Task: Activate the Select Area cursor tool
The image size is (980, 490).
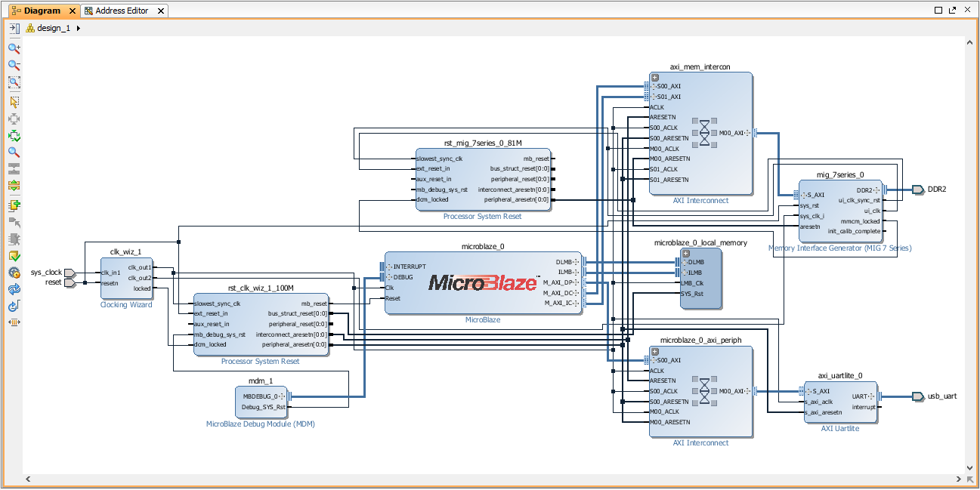Action: point(14,101)
